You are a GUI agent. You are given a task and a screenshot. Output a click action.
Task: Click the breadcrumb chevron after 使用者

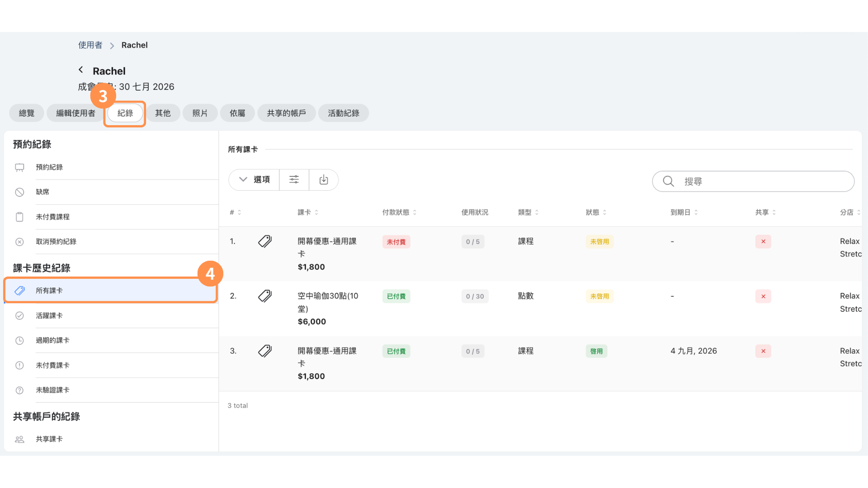(x=112, y=46)
